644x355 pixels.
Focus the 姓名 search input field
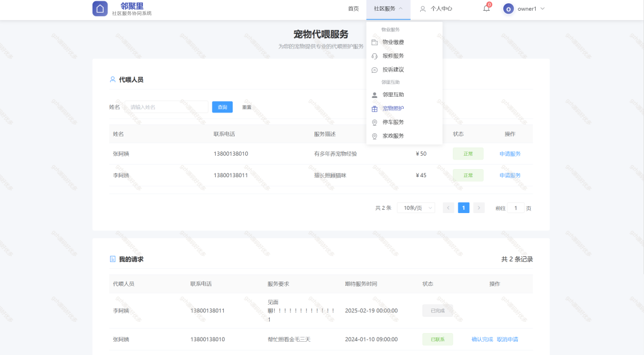[x=166, y=107]
